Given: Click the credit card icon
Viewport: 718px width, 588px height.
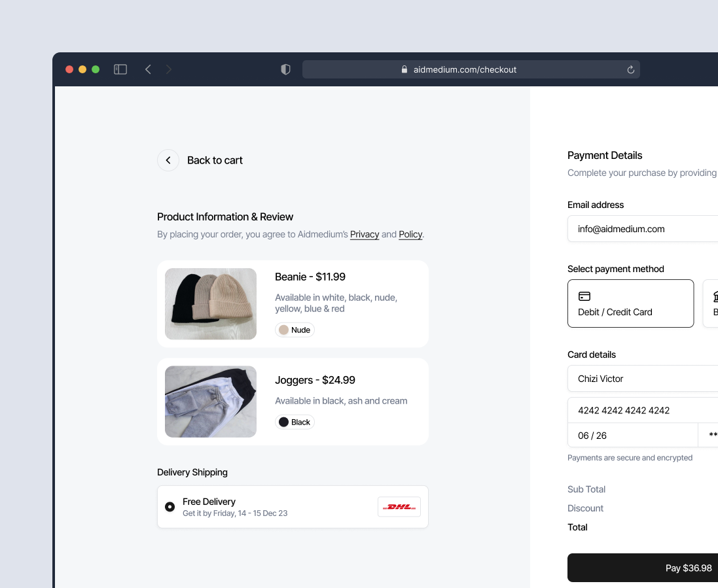Looking at the screenshot, I should click(x=584, y=296).
